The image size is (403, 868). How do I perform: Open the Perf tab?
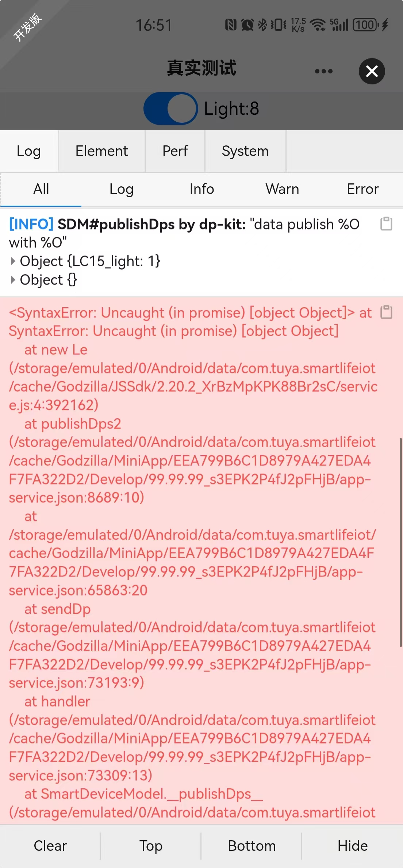point(175,151)
